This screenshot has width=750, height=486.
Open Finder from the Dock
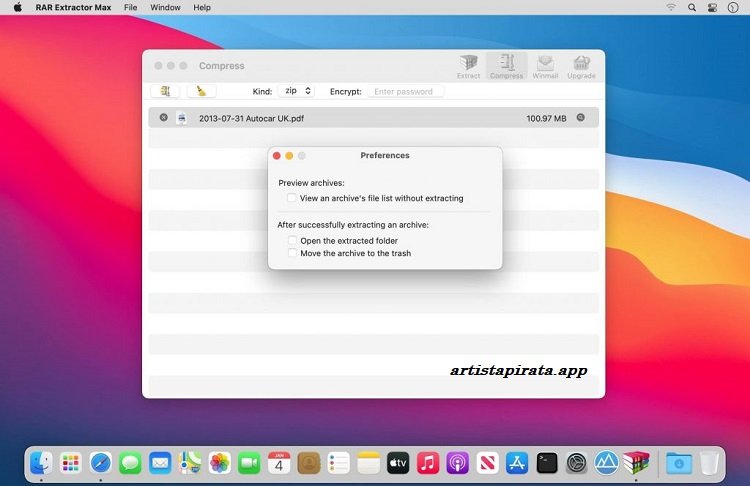(41, 463)
